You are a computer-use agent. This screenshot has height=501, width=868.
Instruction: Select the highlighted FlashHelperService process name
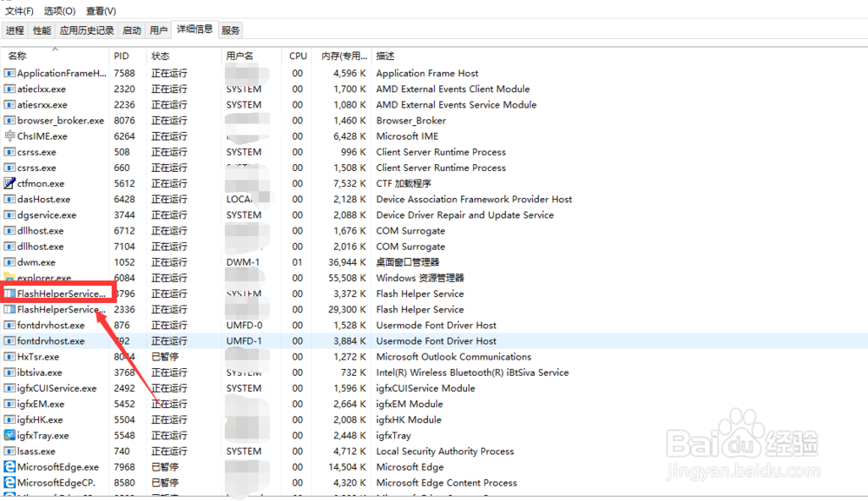pyautogui.click(x=61, y=293)
